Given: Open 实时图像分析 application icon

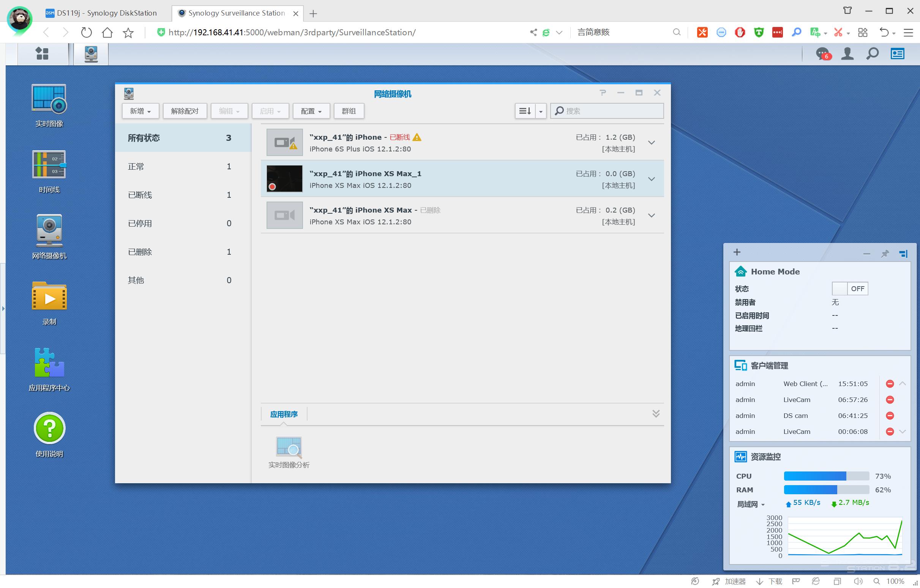Looking at the screenshot, I should (289, 448).
